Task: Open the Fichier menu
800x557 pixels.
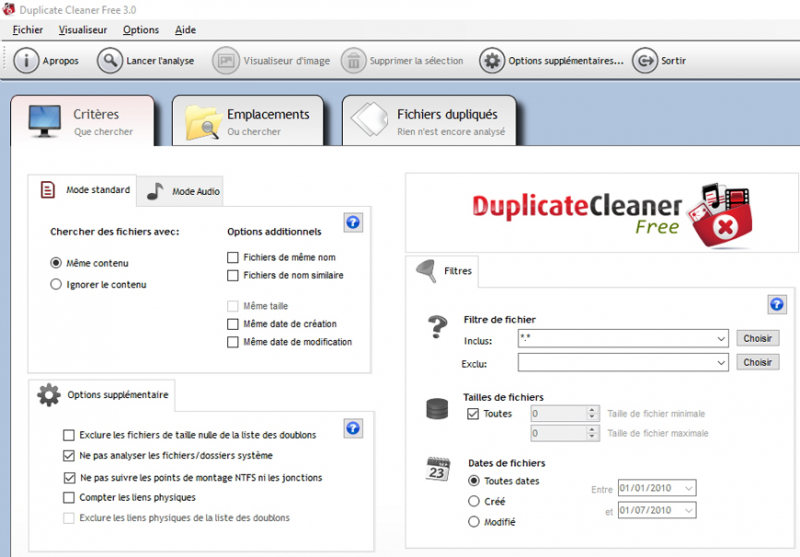Action: click(x=28, y=30)
